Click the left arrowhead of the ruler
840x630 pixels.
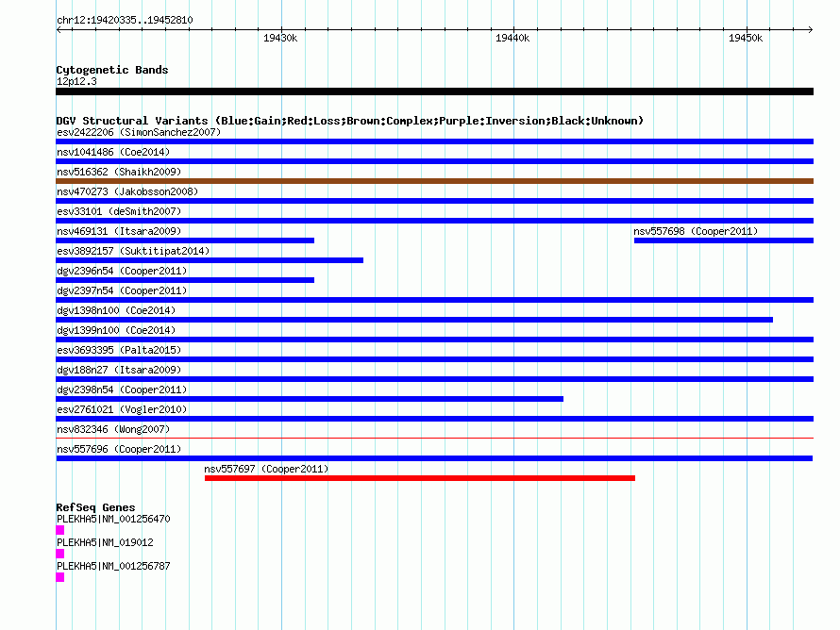(59, 30)
